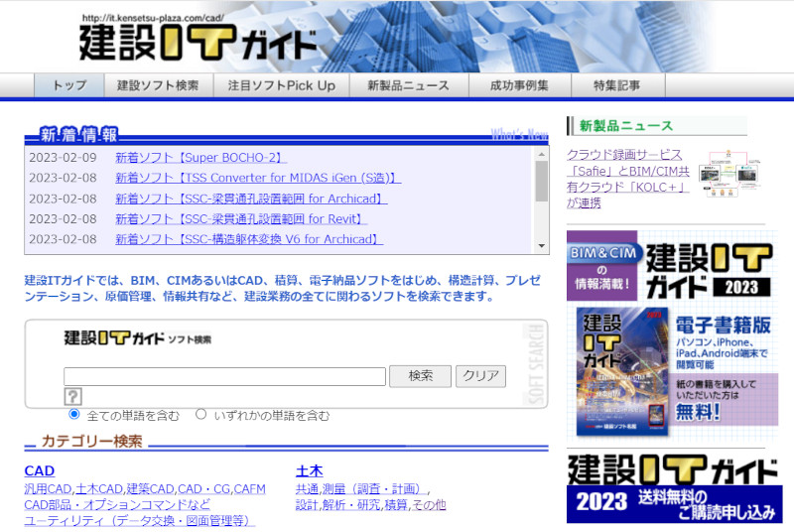Viewport: 794px width, 532px height.
Task: Open the トップ navigation tab
Action: tap(68, 85)
